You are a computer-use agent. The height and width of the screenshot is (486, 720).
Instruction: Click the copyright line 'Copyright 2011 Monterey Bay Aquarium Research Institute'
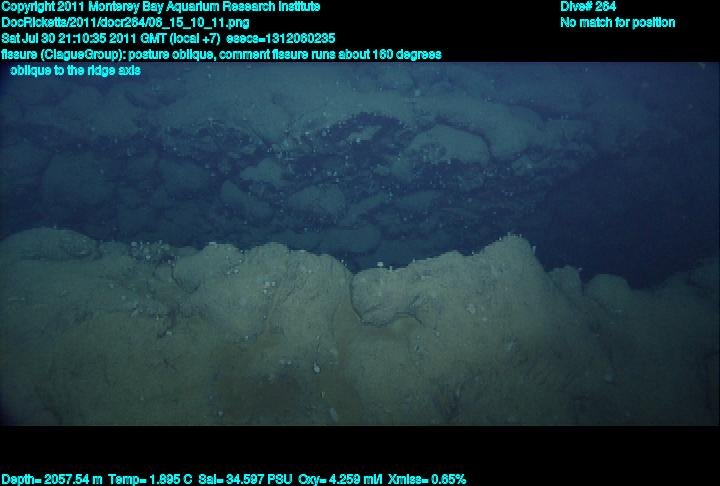tap(161, 7)
